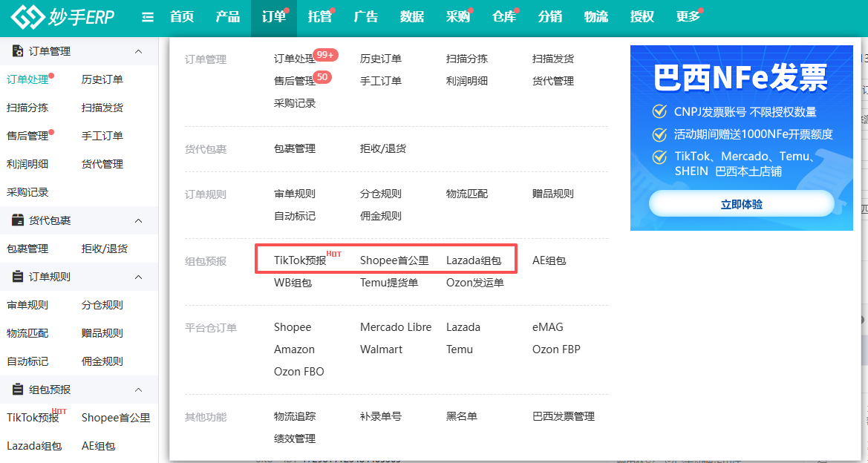Open 补录单号 under 其他功能

(381, 416)
